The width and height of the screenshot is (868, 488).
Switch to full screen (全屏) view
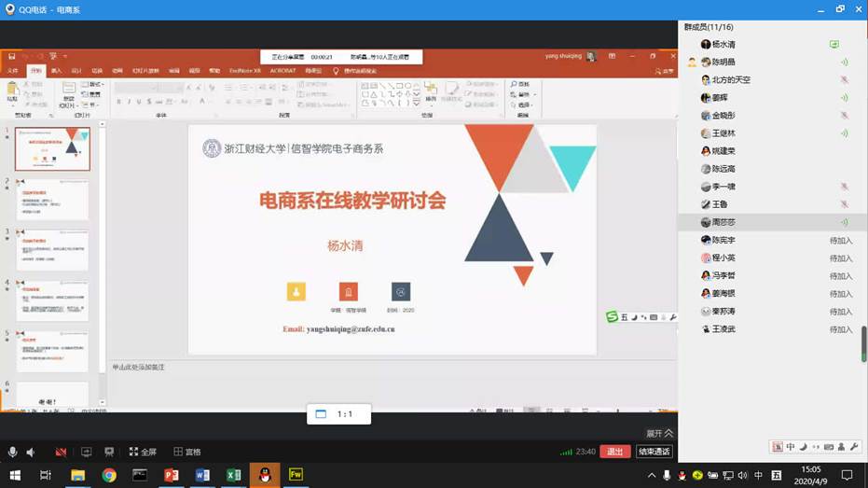142,452
